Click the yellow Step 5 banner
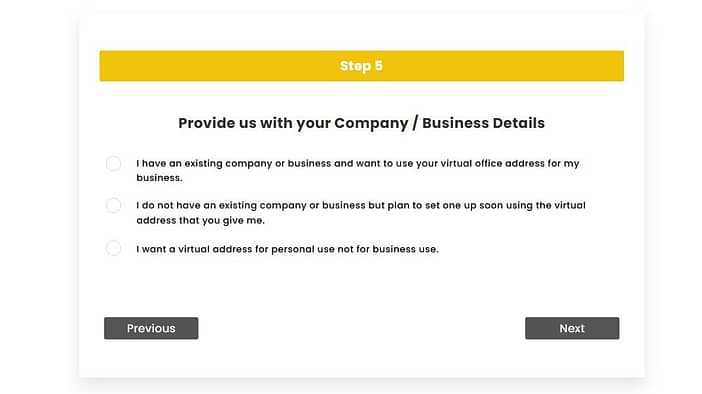This screenshot has height=394, width=702. [x=362, y=66]
